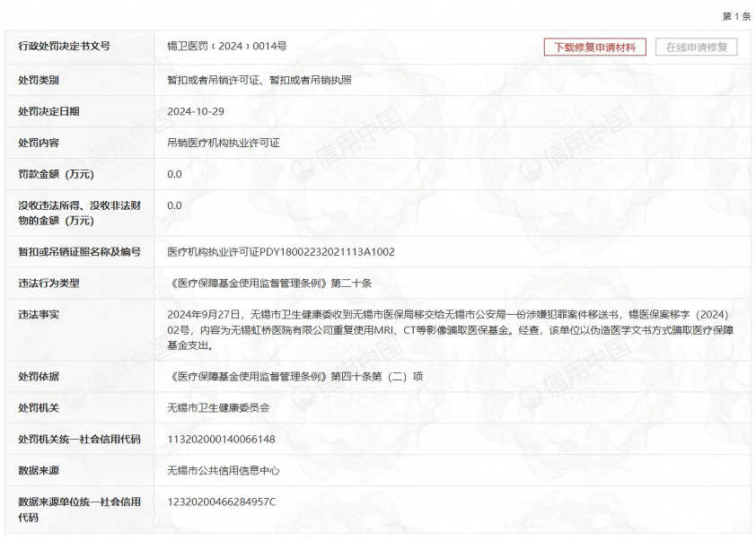Click the 下载修复申请材料 button
The width and height of the screenshot is (756, 541).
tap(595, 48)
